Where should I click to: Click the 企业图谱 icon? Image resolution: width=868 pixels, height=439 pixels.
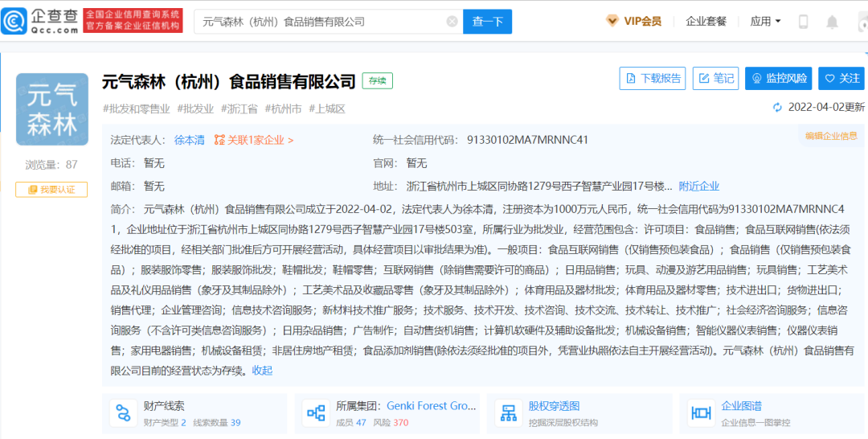pyautogui.click(x=702, y=413)
